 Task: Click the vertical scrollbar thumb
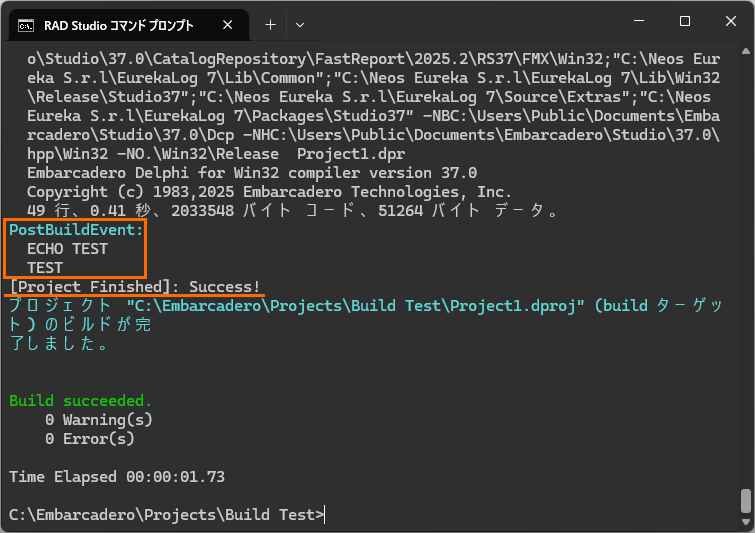click(746, 501)
